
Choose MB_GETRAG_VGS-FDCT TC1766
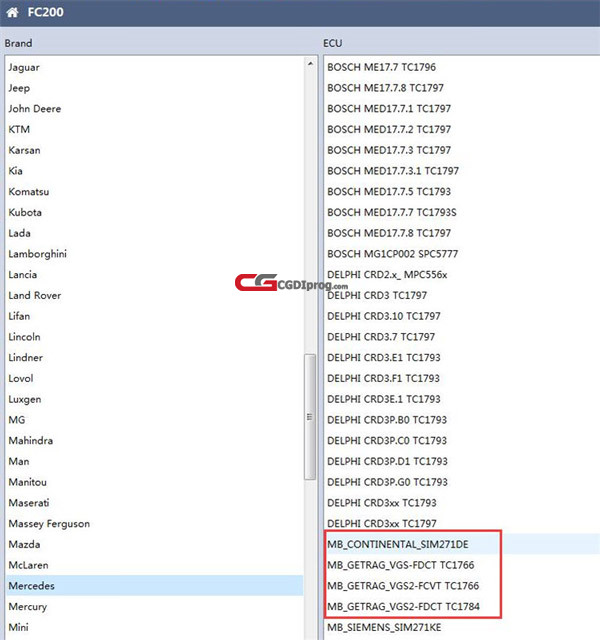click(401, 566)
